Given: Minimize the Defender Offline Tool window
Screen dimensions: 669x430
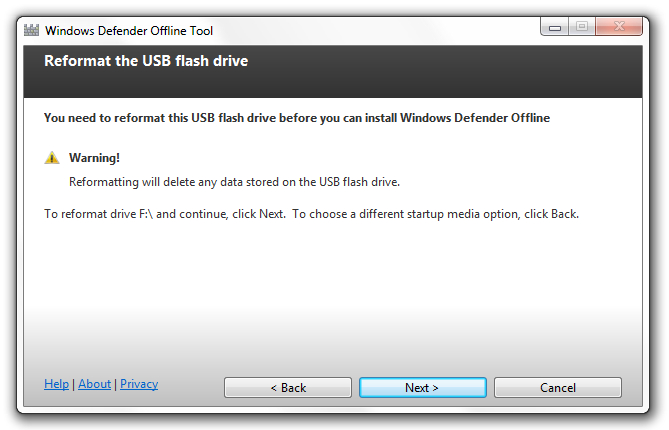Looking at the screenshot, I should coord(555,27).
